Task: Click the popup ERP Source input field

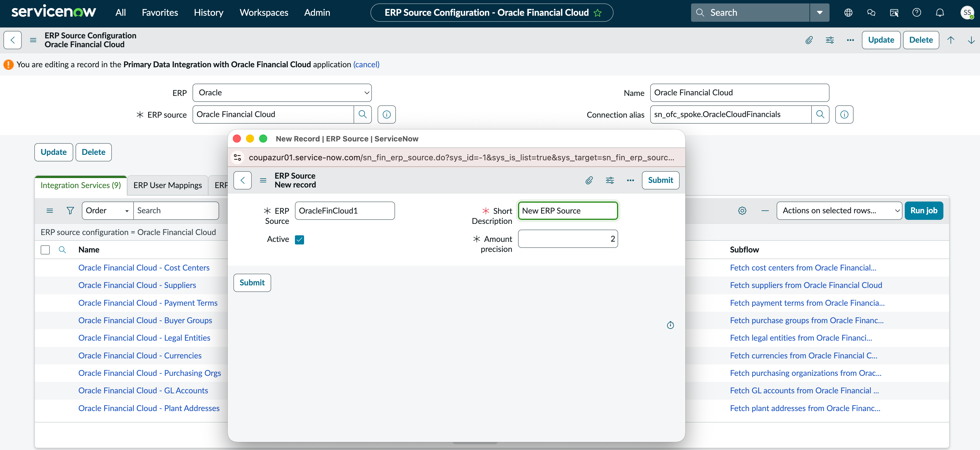Action: pyautogui.click(x=345, y=210)
